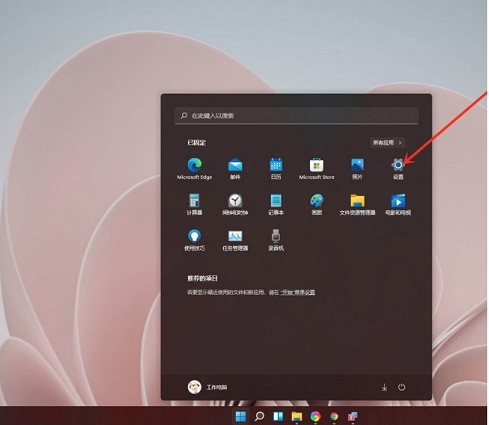This screenshot has height=425, width=489.
Task: Open the last pink-blue taskbar app icon
Action: click(353, 416)
